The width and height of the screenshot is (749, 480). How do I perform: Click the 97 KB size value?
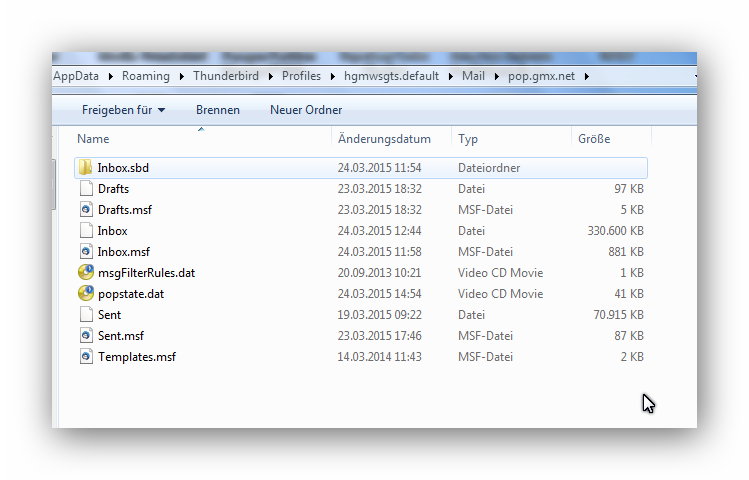pos(629,189)
